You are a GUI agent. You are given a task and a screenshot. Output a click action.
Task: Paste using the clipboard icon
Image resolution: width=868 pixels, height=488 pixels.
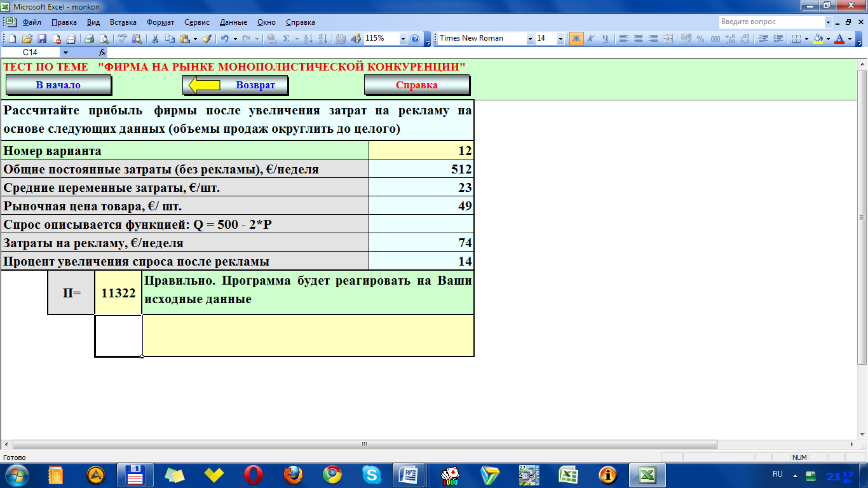coord(184,39)
